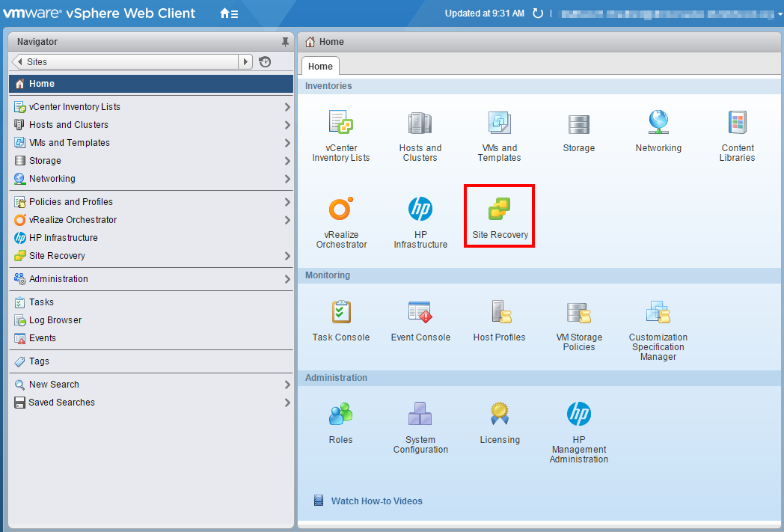Go back using the Sites back arrow
Viewport: 784px width, 532px height.
tap(20, 62)
